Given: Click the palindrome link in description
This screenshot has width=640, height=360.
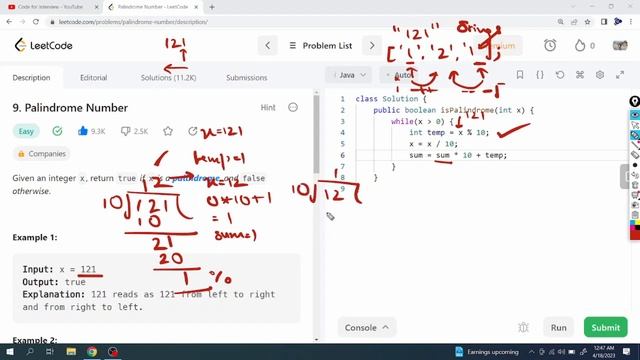Looking at the screenshot, I should tap(196, 178).
